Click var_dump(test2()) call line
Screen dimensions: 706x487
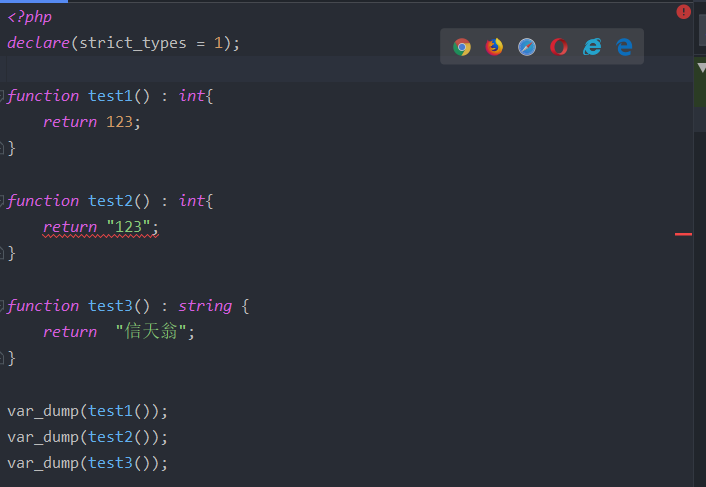[87, 437]
